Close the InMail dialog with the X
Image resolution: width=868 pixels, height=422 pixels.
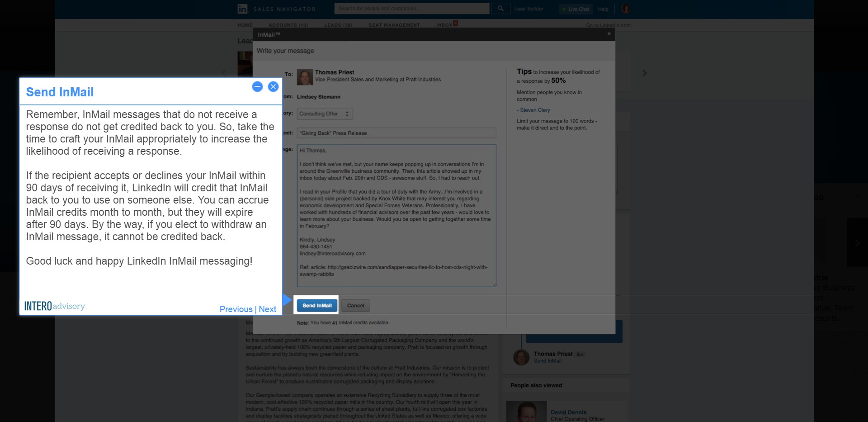pyautogui.click(x=609, y=34)
